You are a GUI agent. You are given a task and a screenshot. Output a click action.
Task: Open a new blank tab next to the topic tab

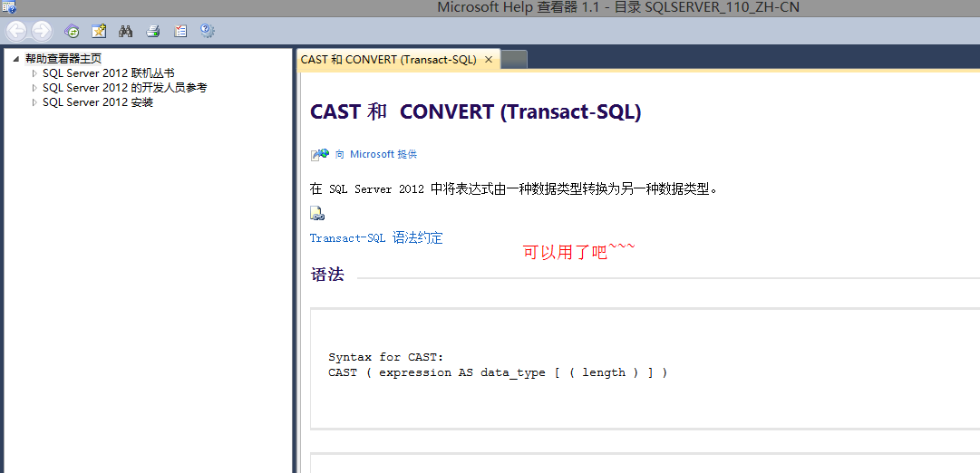pos(514,60)
